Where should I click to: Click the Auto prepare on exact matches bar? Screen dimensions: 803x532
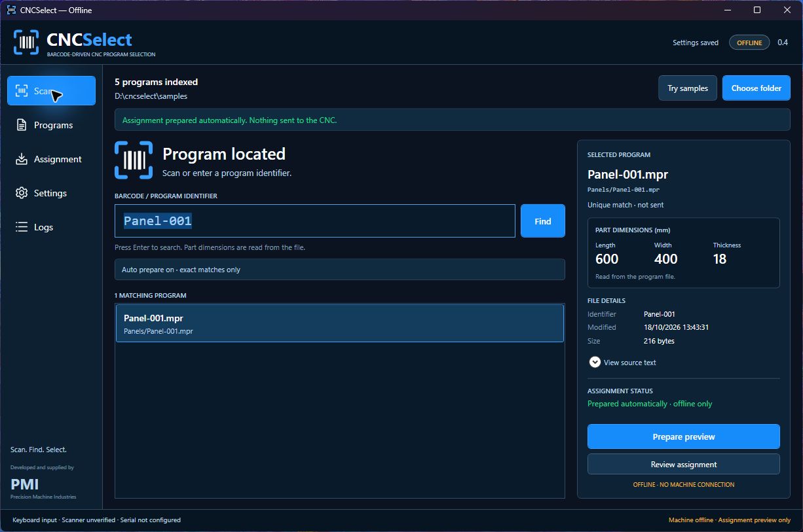point(340,270)
